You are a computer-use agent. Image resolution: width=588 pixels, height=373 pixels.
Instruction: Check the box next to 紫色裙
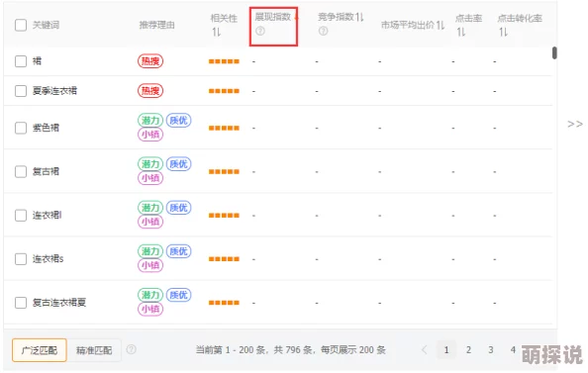click(21, 128)
